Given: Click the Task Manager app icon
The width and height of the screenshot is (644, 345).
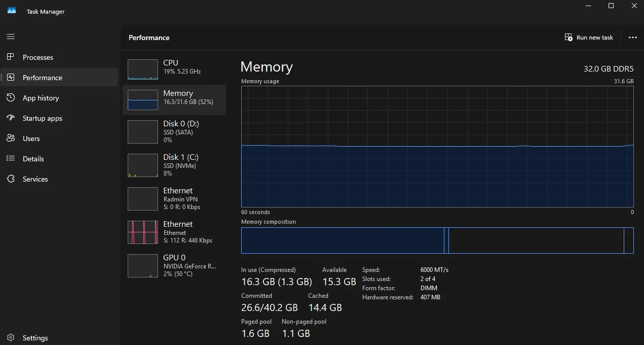Looking at the screenshot, I should coord(12,11).
